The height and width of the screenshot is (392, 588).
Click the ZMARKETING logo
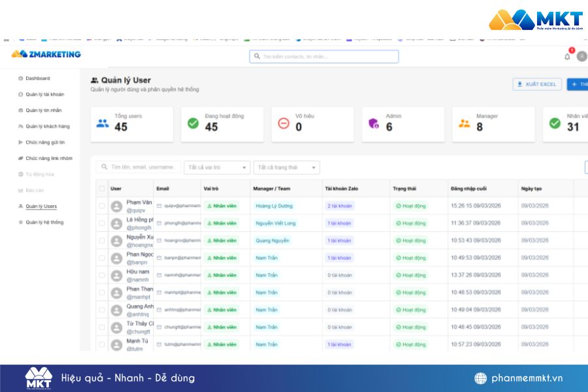(x=46, y=54)
